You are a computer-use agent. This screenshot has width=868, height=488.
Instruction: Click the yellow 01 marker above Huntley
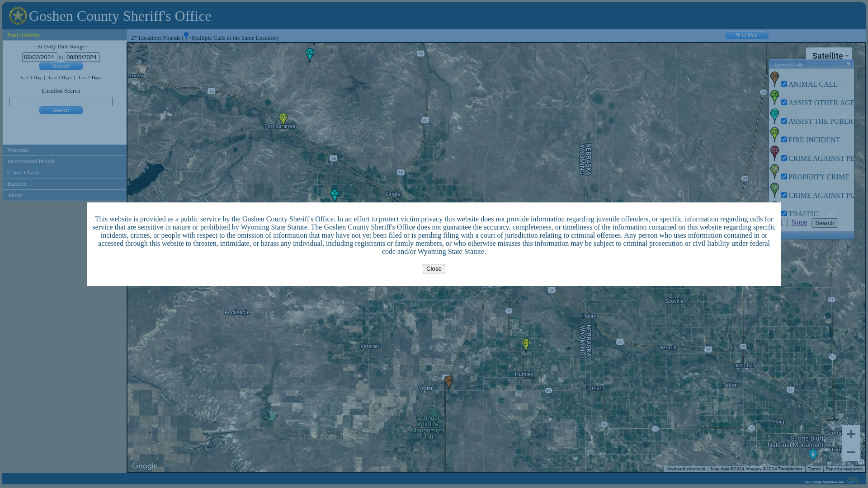point(526,346)
